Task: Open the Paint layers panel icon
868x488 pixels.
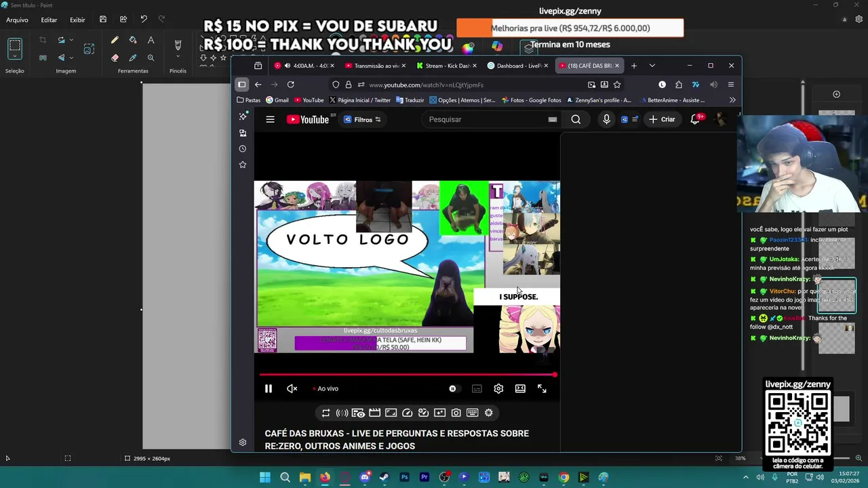Action: coord(528,47)
